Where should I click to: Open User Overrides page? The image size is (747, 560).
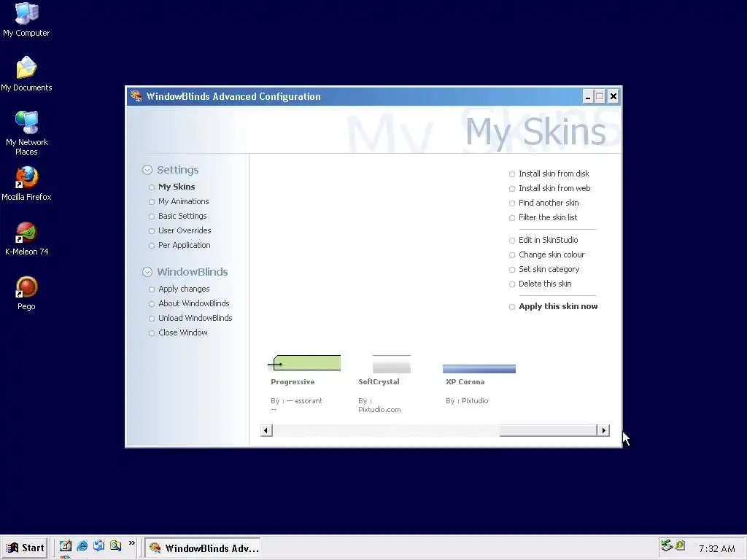185,230
